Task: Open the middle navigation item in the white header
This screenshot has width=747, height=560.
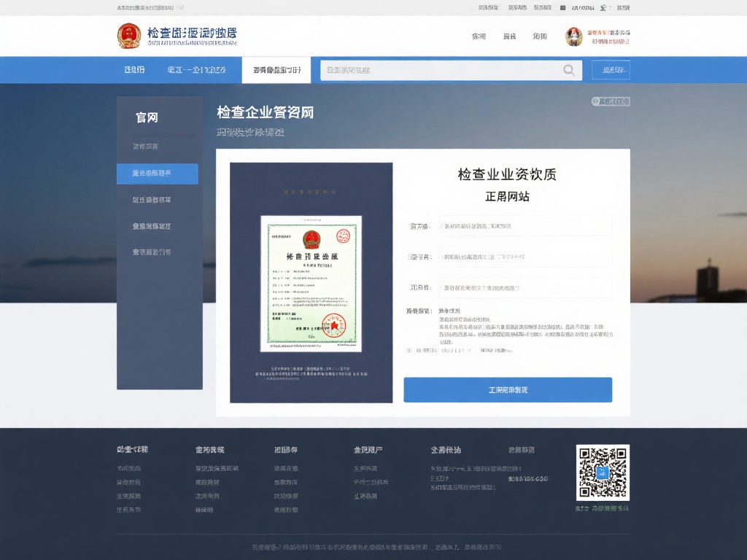Action: coord(508,36)
